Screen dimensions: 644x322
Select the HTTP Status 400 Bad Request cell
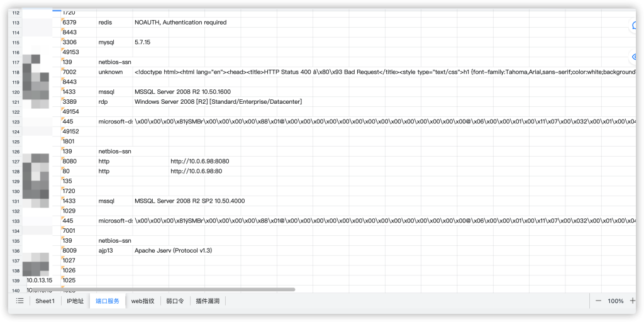tap(384, 72)
